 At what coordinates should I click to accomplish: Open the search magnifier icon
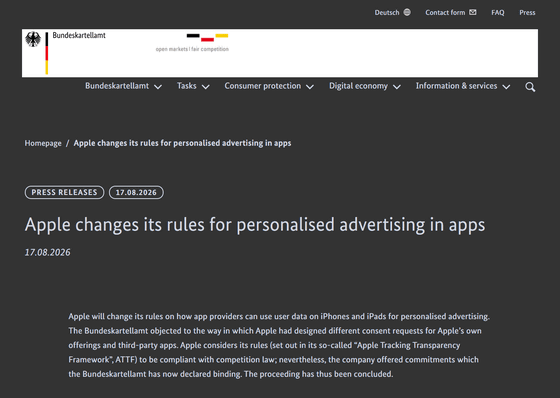[530, 87]
